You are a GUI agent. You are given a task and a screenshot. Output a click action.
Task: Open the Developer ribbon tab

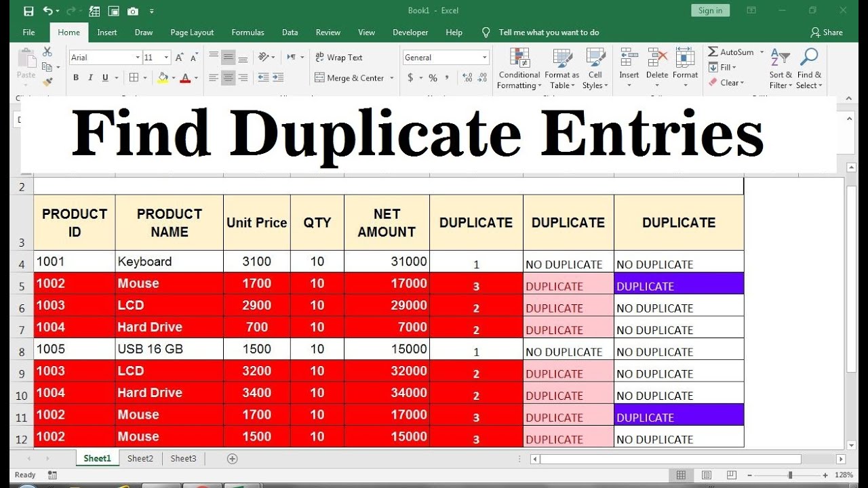[x=410, y=32]
